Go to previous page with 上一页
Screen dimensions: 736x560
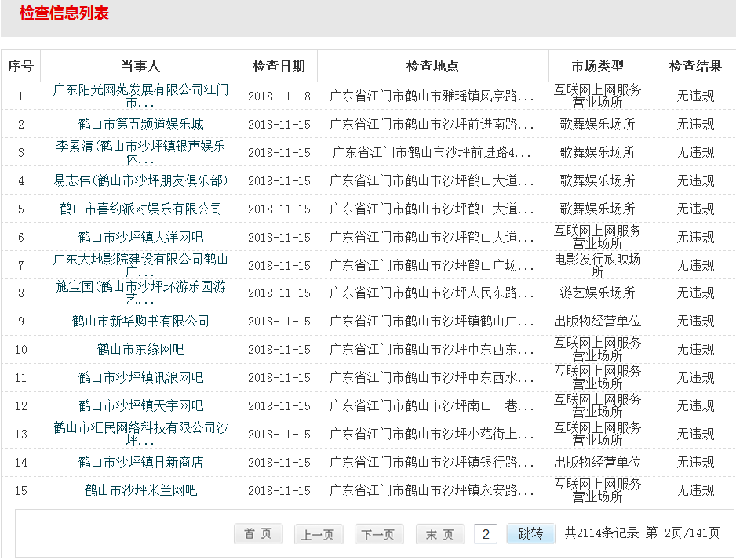click(318, 534)
